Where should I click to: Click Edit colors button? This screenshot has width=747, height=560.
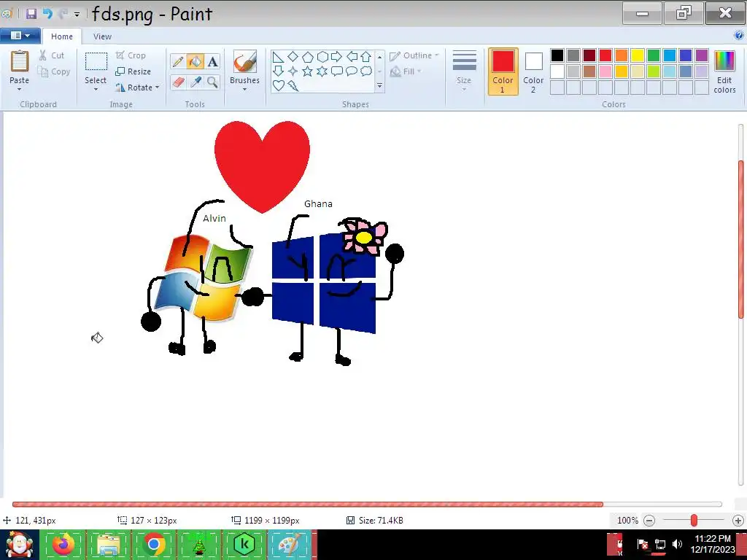point(724,72)
